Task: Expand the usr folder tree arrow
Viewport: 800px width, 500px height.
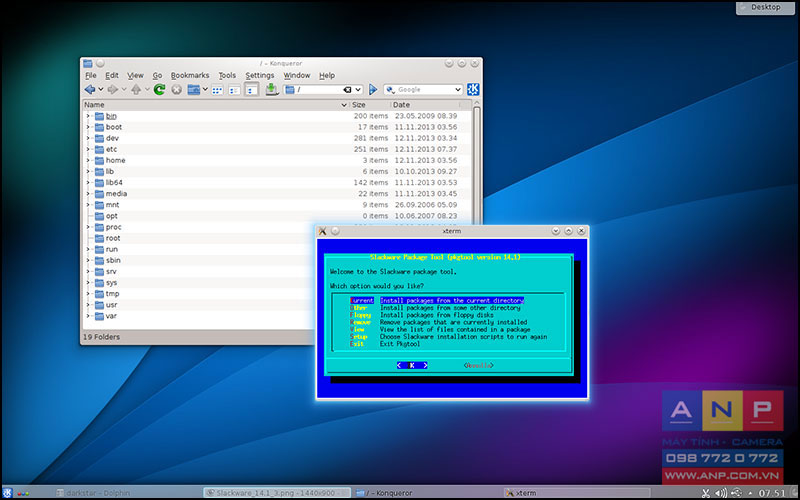Action: pos(88,305)
